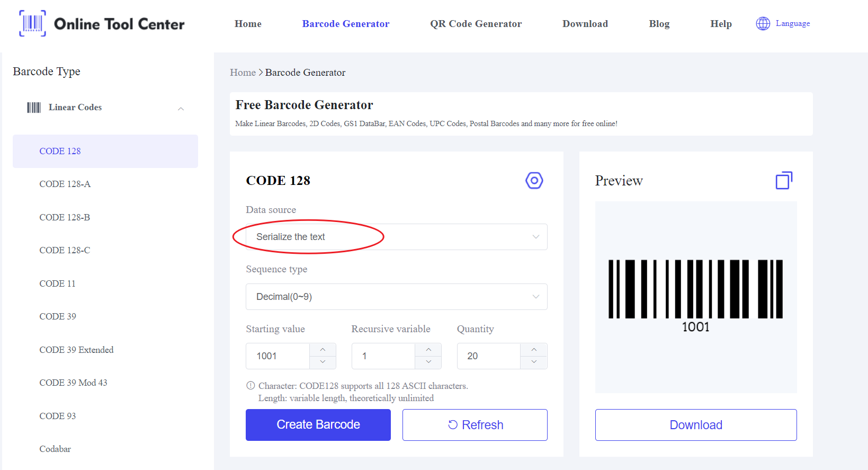Open the Blog nav item

[659, 24]
